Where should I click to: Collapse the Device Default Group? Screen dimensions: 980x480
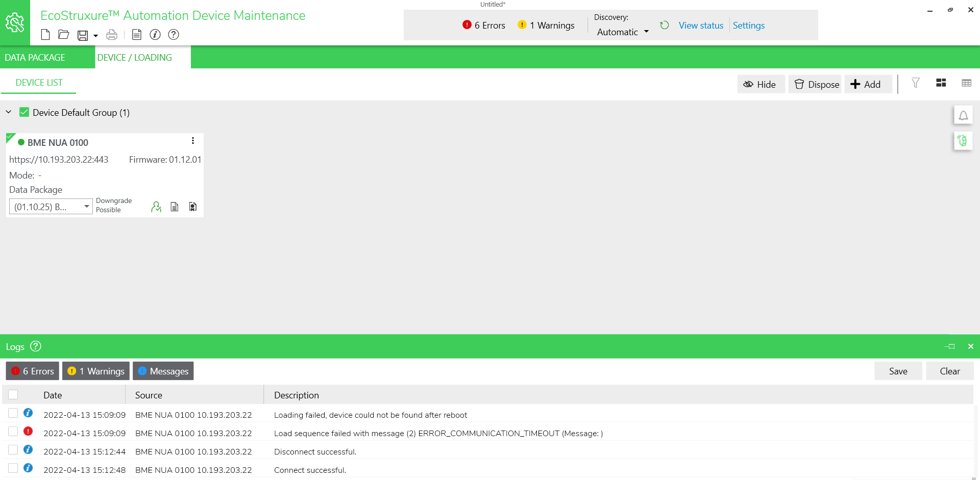pos(9,112)
